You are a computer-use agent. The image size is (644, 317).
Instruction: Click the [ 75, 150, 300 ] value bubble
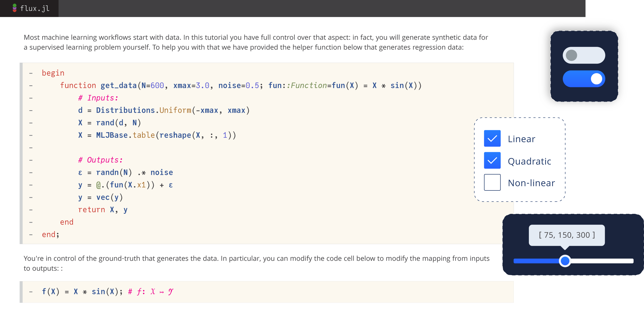[566, 235]
